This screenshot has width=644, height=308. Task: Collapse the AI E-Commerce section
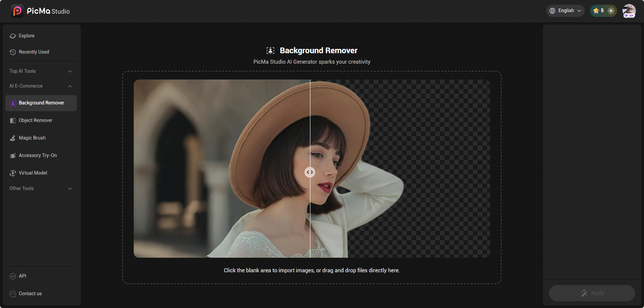point(70,86)
